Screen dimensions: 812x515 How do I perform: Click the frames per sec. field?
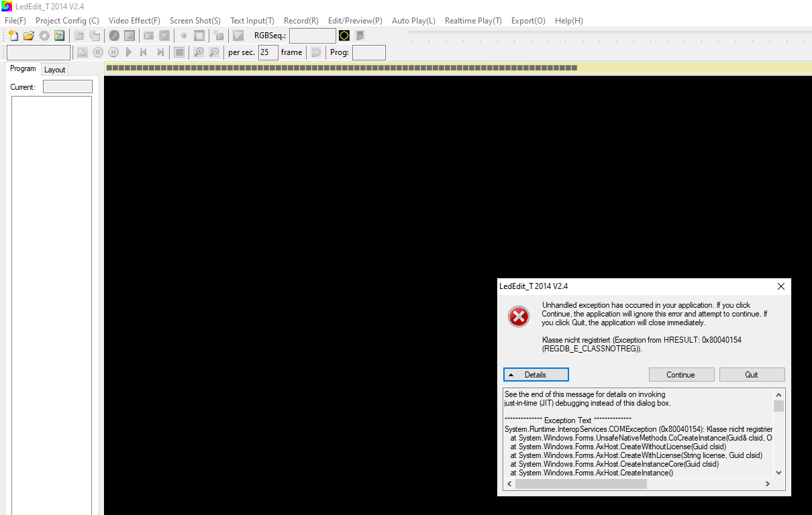coord(268,52)
